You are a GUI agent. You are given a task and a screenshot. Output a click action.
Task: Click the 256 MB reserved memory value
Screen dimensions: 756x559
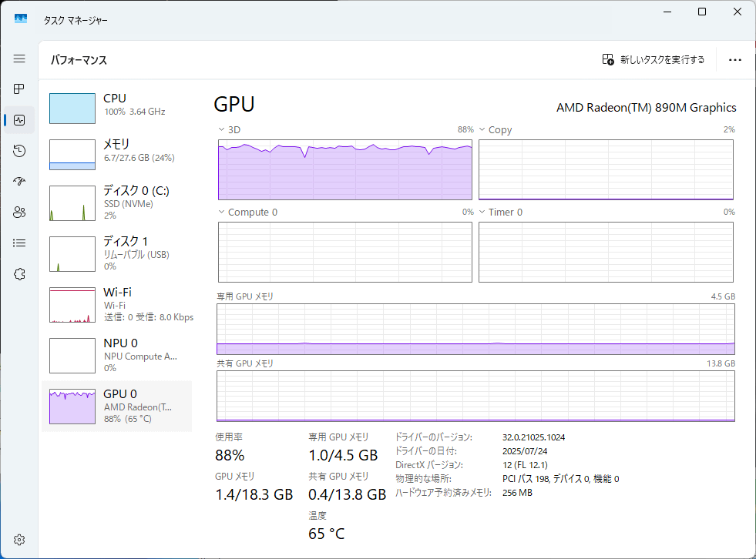517,493
